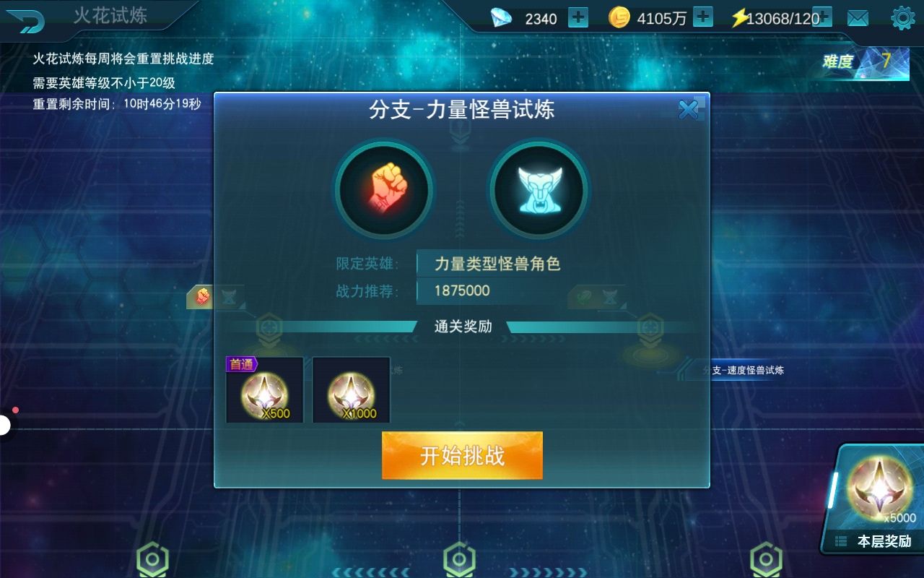This screenshot has height=578, width=924.
Task: Tap the red fist strength icon
Action: pyautogui.click(x=384, y=190)
